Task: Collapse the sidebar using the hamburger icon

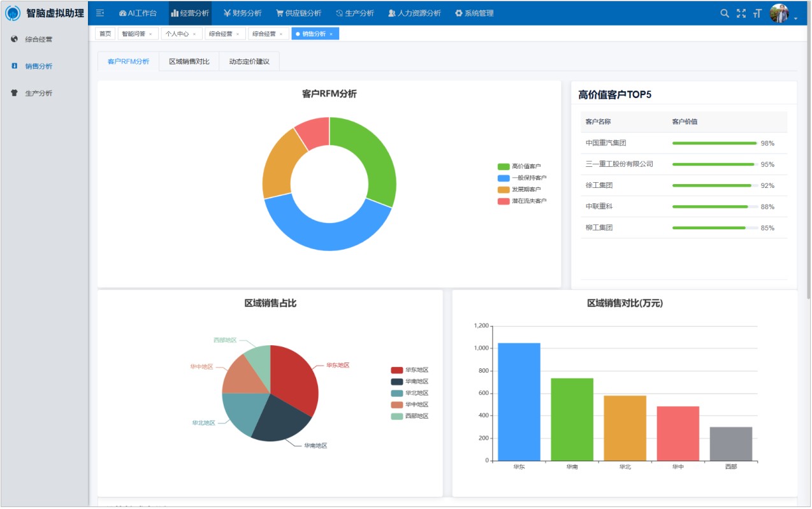Action: point(100,13)
